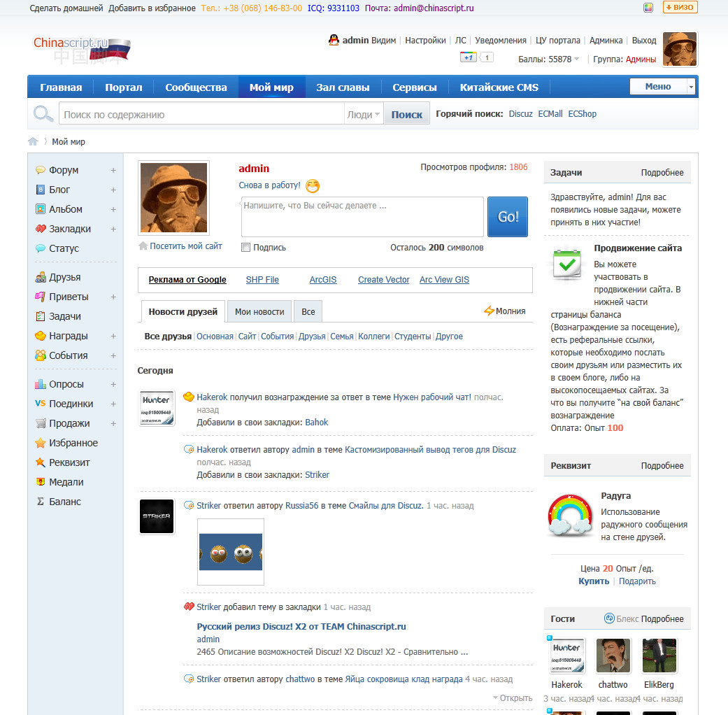Click the ElikBerg guest avatar
Screen dimensions: 728x715
pyautogui.click(x=659, y=656)
